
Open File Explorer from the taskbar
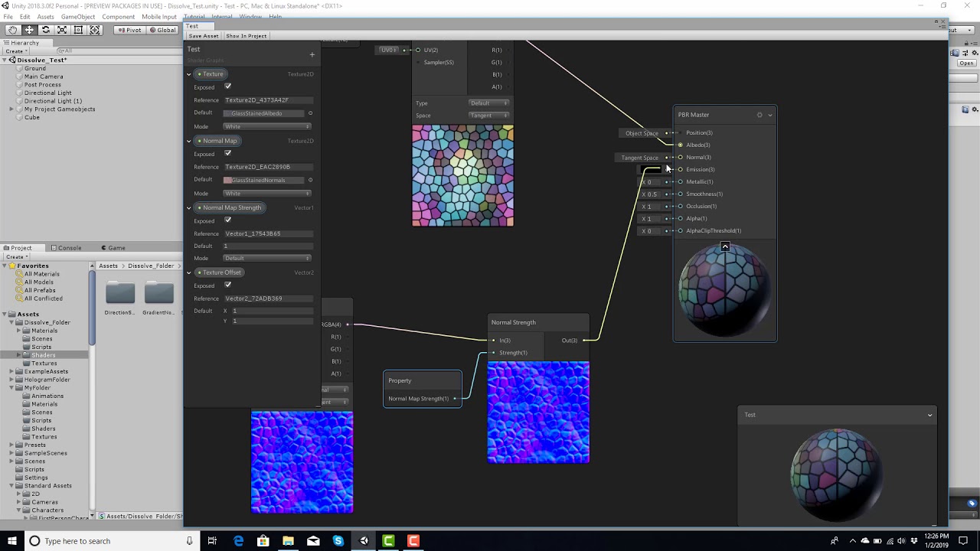click(288, 541)
